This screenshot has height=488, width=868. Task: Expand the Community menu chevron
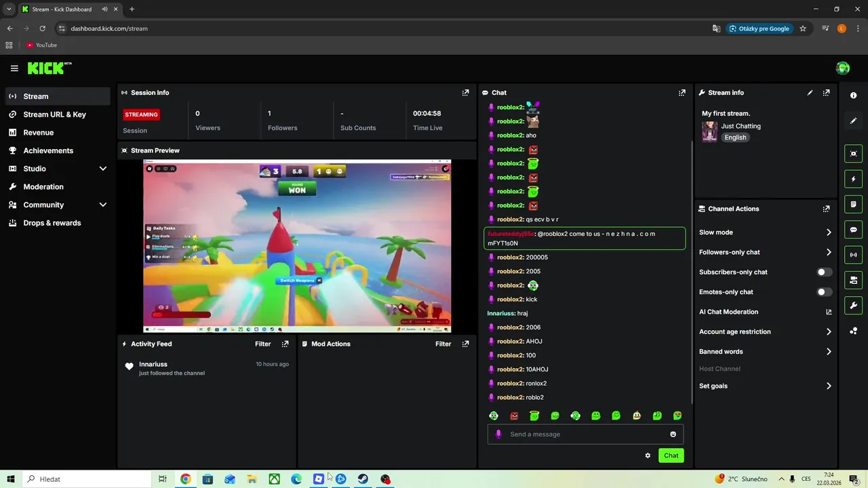[x=103, y=205]
